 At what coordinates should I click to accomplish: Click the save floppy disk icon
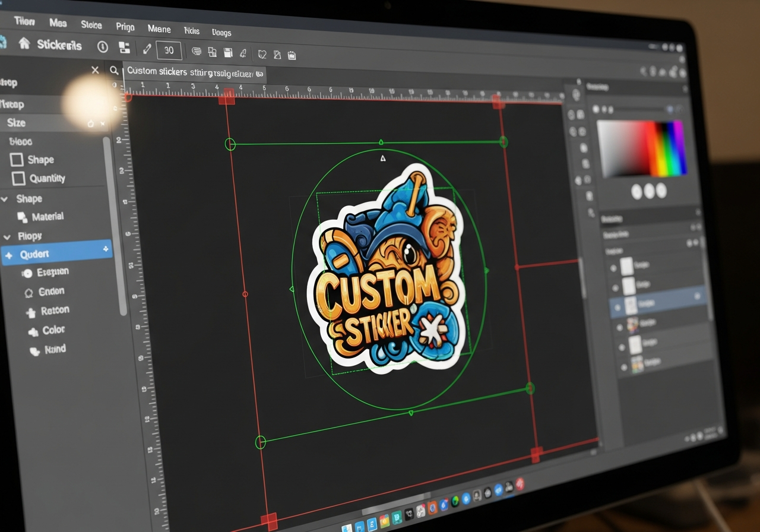click(227, 53)
